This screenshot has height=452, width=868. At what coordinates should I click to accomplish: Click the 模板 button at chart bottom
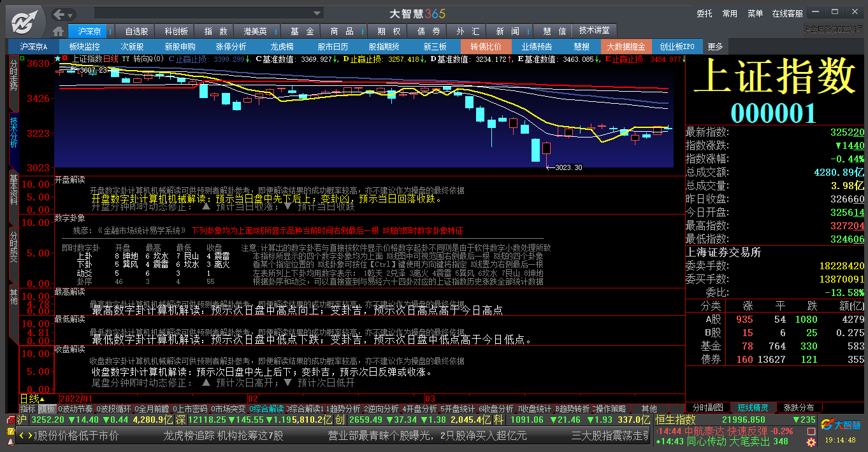pyautogui.click(x=47, y=409)
